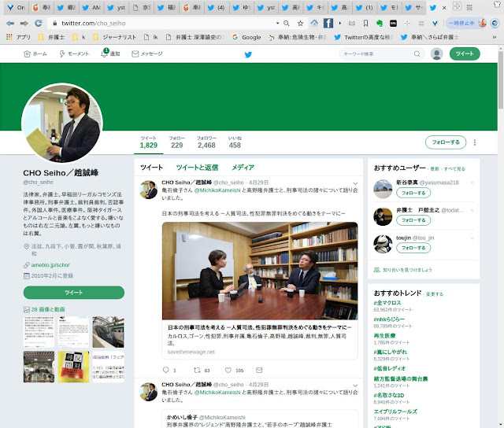504x428 pixels.
Task: Open the 再生医療 trend
Action: tap(384, 335)
